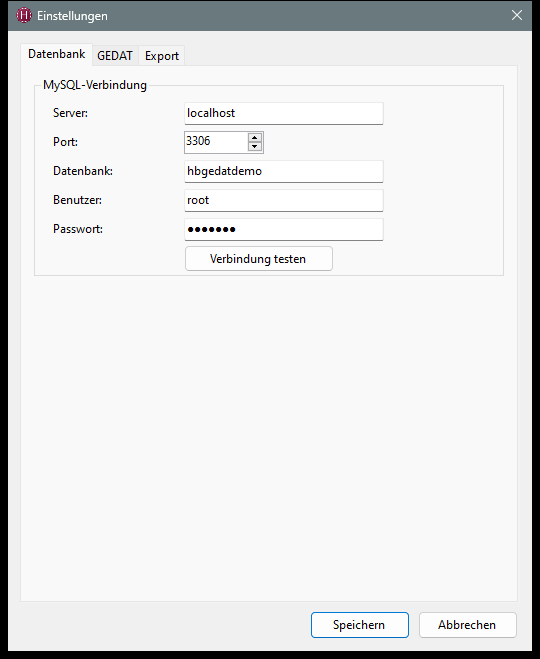This screenshot has width=540, height=659.
Task: Focus the Port number field showing 3306
Action: click(216, 142)
